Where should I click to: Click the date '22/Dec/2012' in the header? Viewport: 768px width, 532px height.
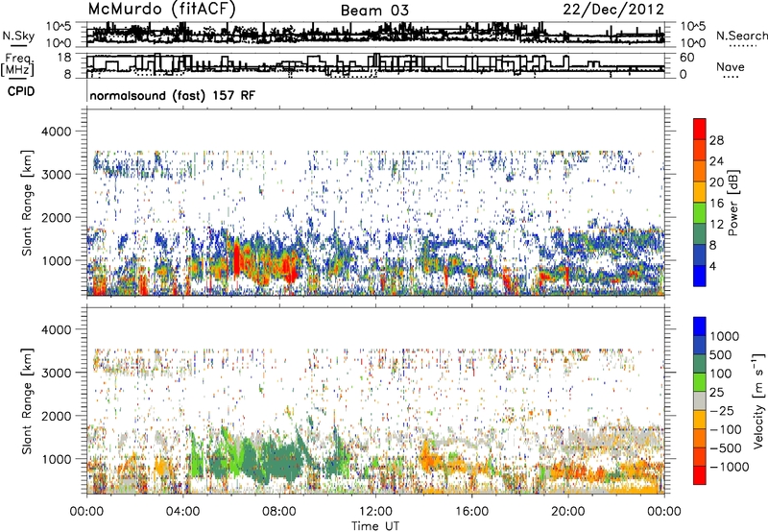(613, 10)
